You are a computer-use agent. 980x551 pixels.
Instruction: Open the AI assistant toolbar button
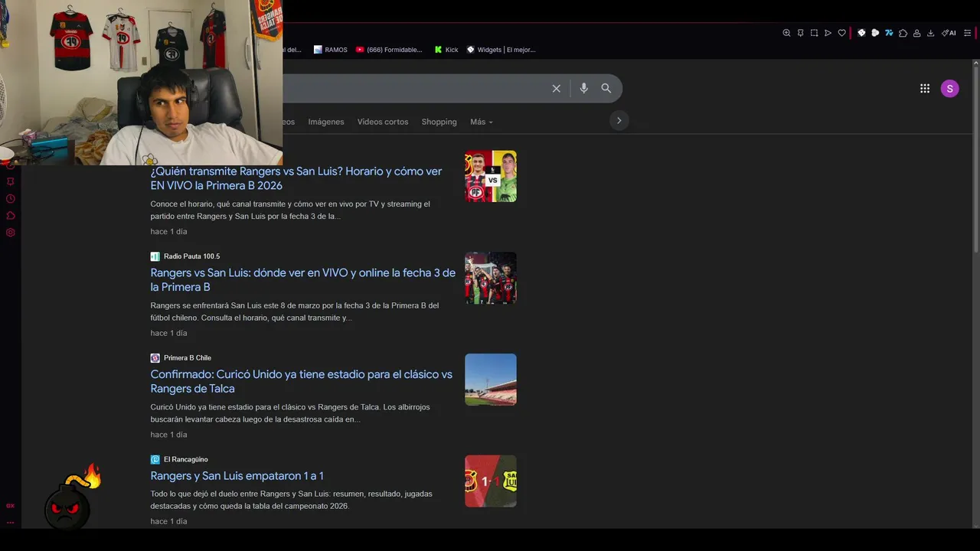click(949, 33)
